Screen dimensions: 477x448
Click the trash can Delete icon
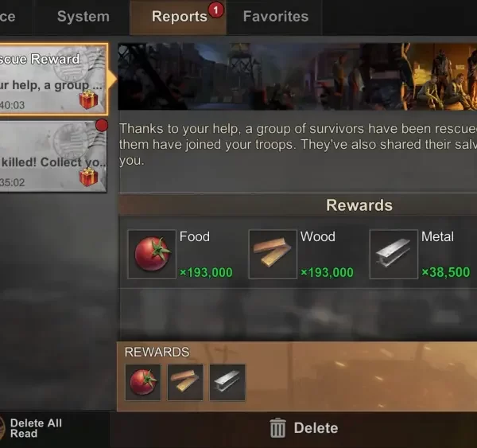click(277, 428)
